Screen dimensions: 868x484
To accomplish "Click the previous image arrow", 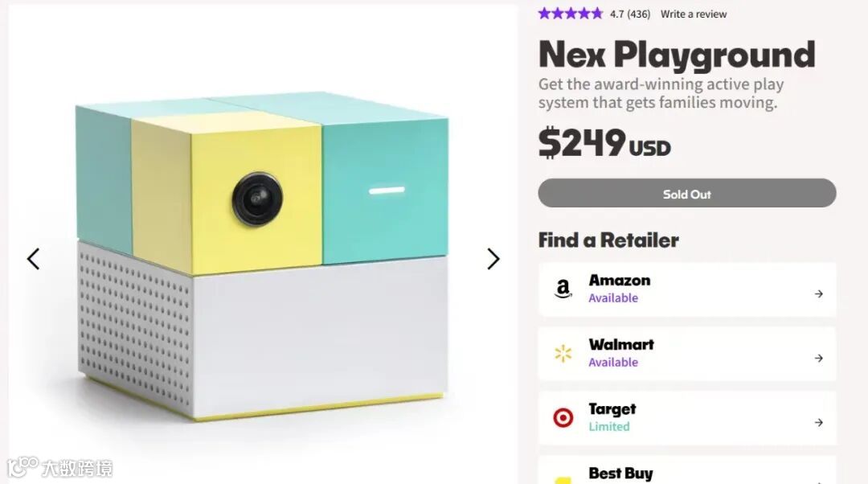I will [x=33, y=259].
